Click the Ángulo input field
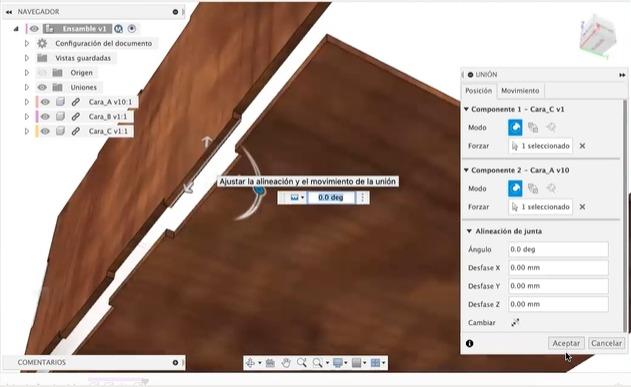Image resolution: width=631 pixels, height=387 pixels. click(558, 249)
